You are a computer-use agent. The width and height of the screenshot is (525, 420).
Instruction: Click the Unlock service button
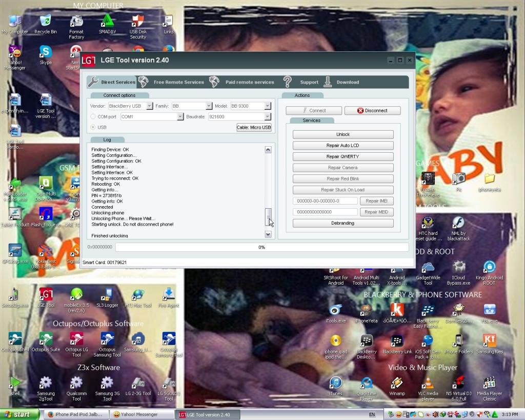coord(343,134)
